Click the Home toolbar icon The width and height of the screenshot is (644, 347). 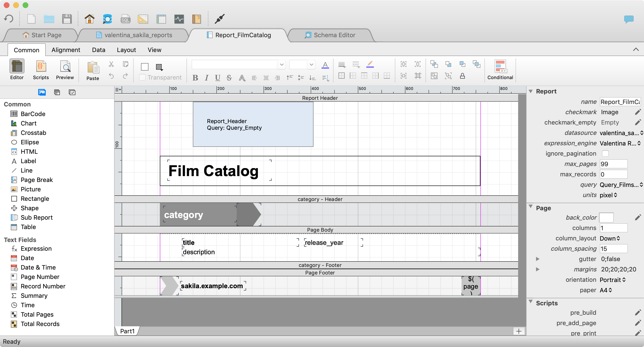coord(89,19)
